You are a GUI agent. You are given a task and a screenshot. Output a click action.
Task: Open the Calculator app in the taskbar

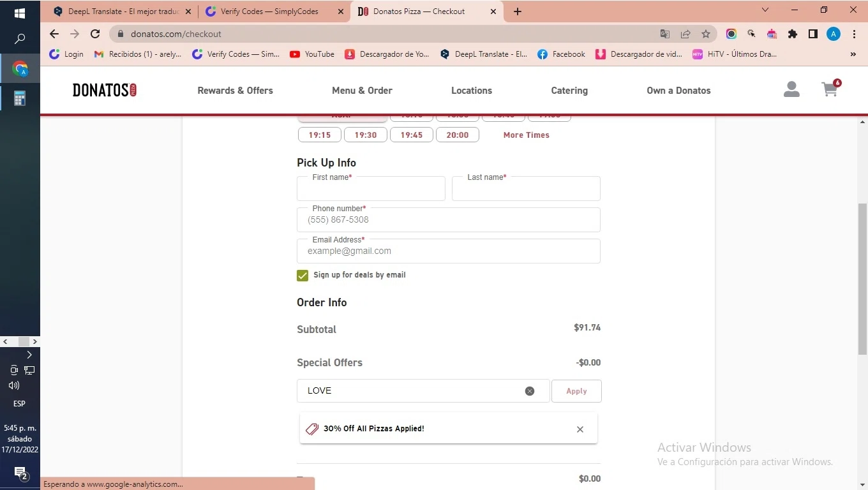click(x=20, y=98)
